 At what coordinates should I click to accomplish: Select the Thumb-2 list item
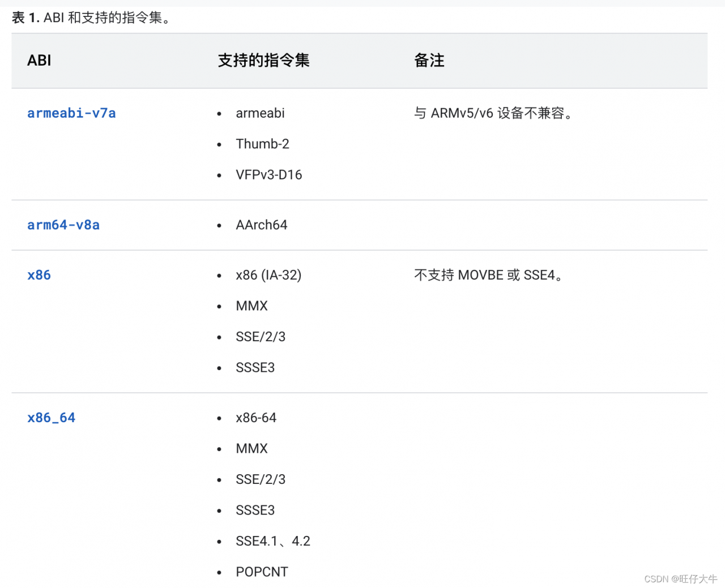pos(262,144)
